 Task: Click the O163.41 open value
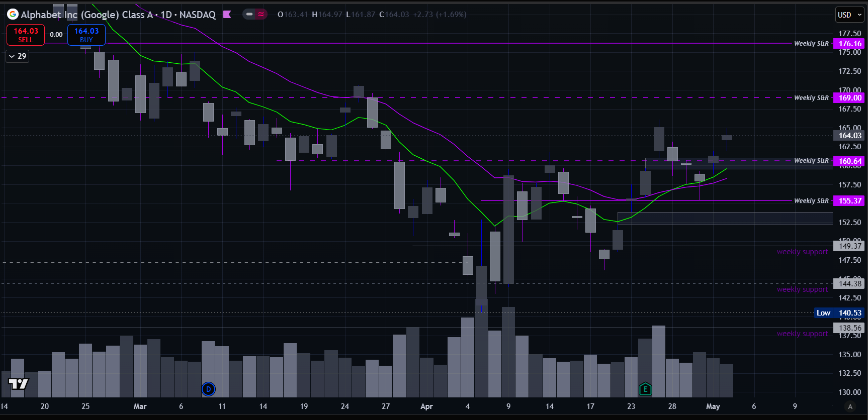[293, 15]
